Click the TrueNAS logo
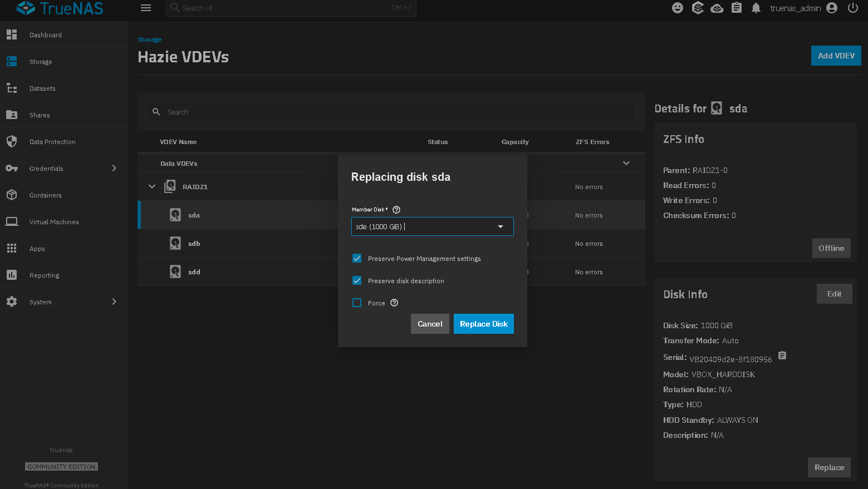Image resolution: width=868 pixels, height=489 pixels. pyautogui.click(x=60, y=8)
